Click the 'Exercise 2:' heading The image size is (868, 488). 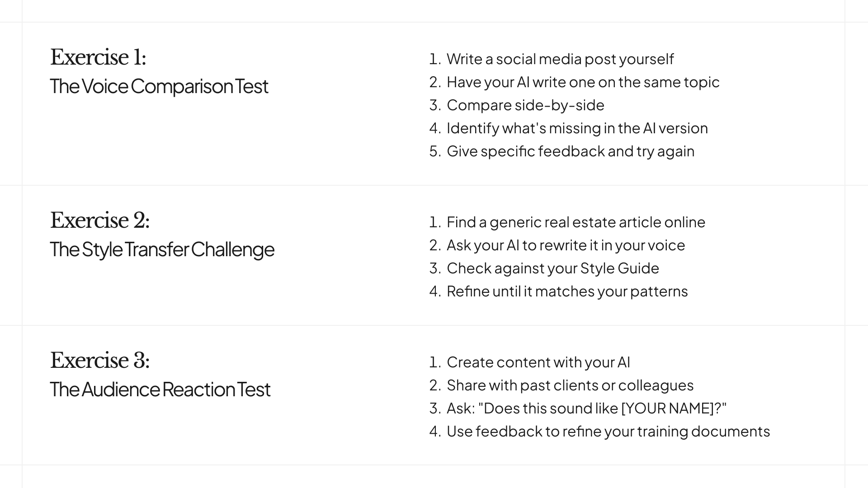pos(100,221)
